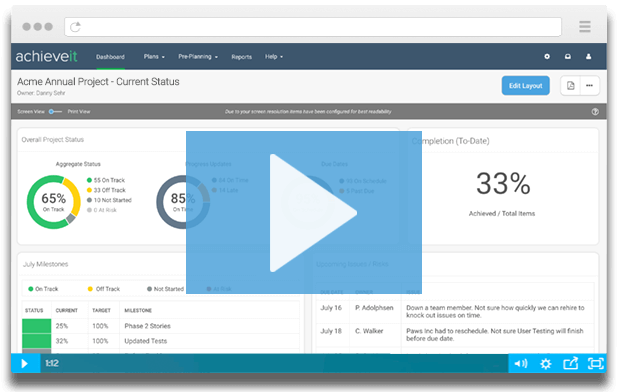Click the help question mark icon in gray bar
The image size is (617, 392).
[x=595, y=112]
